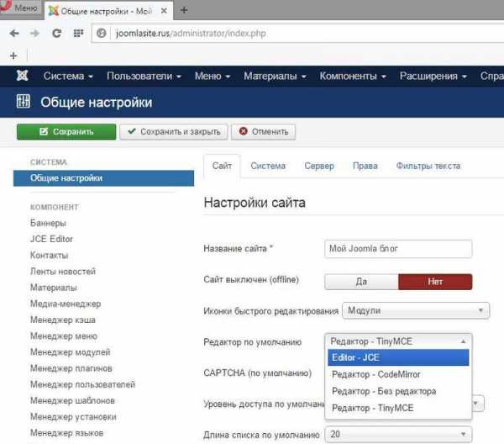Open the Компоненты top menu
This screenshot has width=504, height=444.
[353, 76]
